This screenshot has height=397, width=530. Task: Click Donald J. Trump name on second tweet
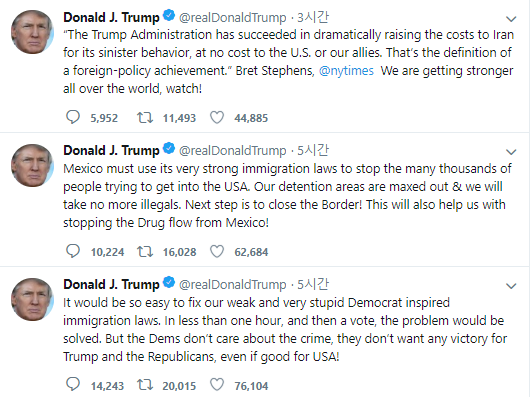[x=111, y=150]
